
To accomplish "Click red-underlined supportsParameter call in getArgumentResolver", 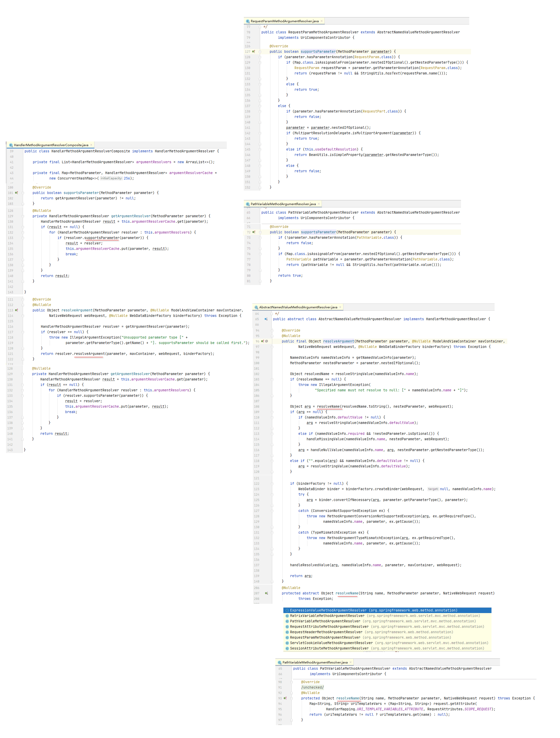I will (101, 238).
